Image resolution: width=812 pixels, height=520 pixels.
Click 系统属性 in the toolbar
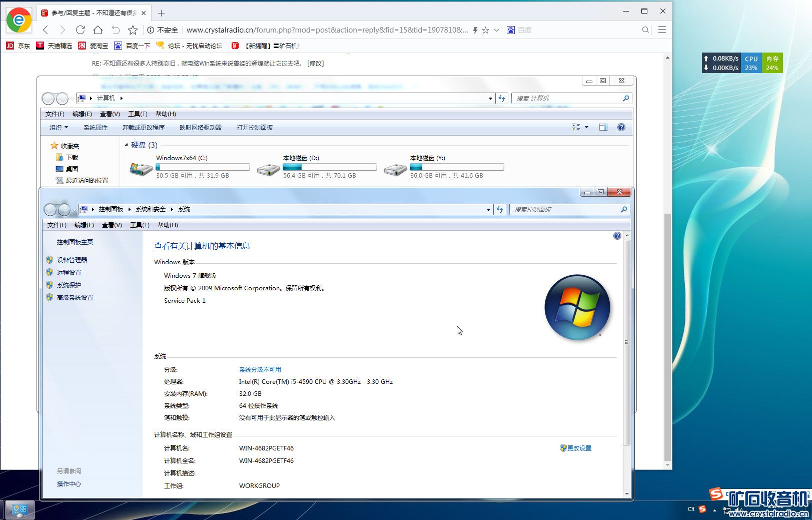(96, 128)
